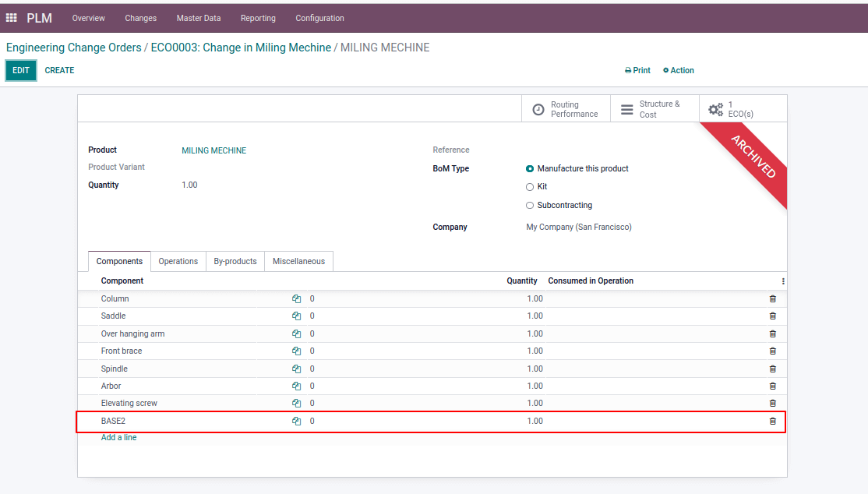The width and height of the screenshot is (868, 494).
Task: Click the forecast icon in Spindle row
Action: coord(297,369)
